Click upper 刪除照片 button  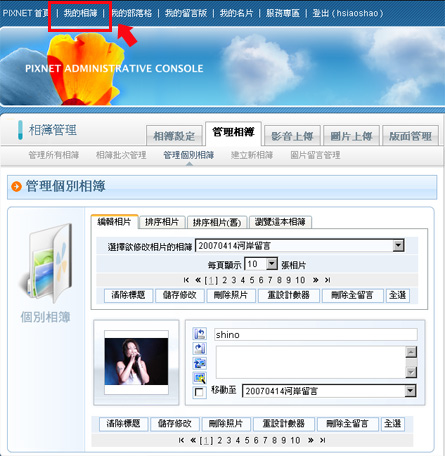point(231,295)
